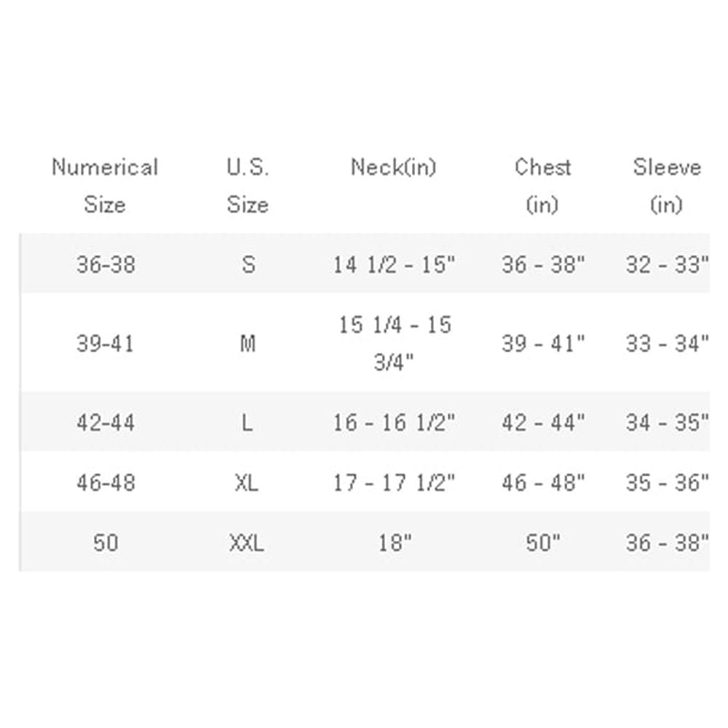Click the sleeve measurement 32 - 33" cell
The image size is (728, 728).
tap(667, 264)
